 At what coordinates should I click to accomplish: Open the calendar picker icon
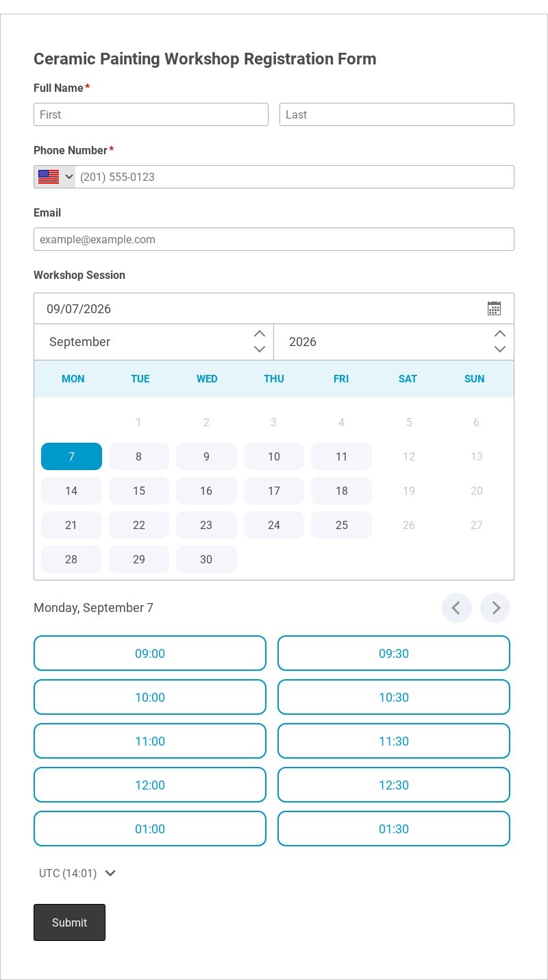(494, 308)
